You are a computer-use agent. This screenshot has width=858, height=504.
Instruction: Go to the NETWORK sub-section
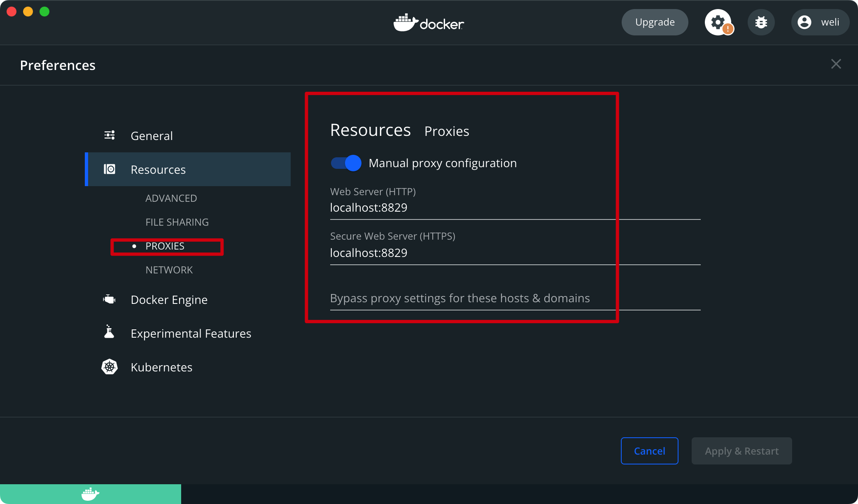coord(169,270)
